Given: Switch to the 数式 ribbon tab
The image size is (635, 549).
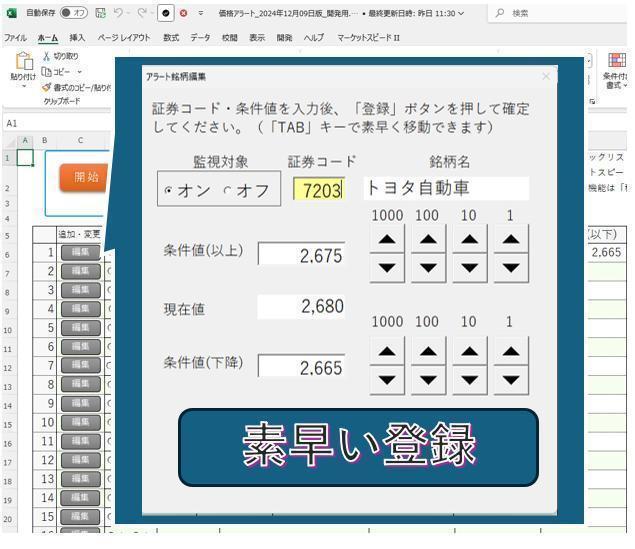Looking at the screenshot, I should click(171, 38).
